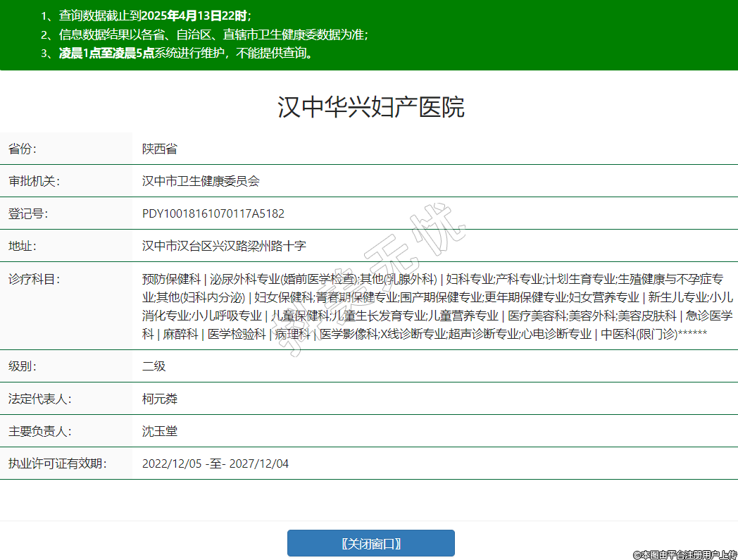The height and width of the screenshot is (560, 738).
Task: Click registration number PDY10018161070117A5182
Action: (x=213, y=213)
